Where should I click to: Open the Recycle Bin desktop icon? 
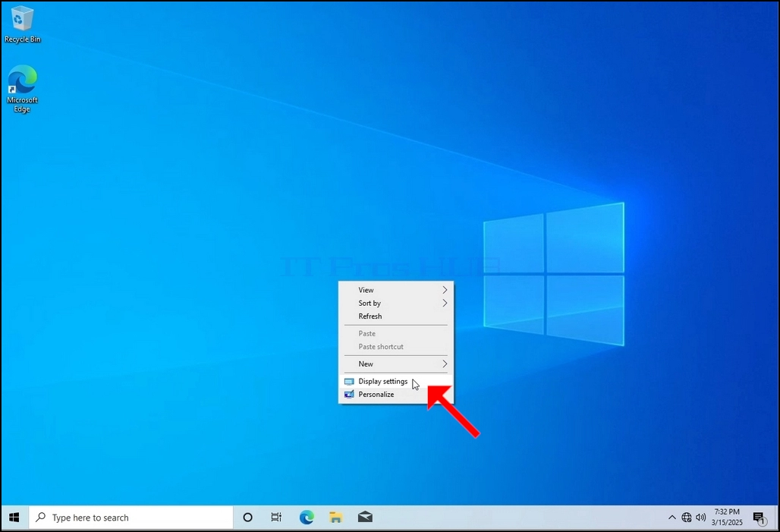pos(22,24)
